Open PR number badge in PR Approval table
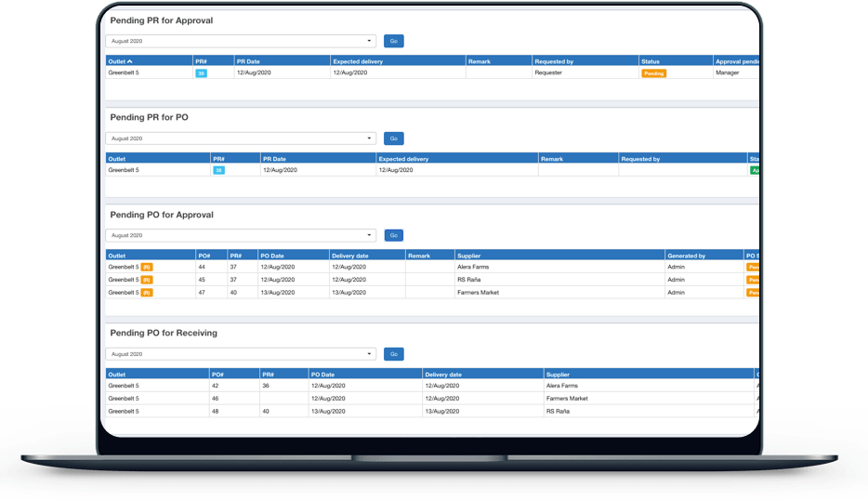Screen dimensions: 868x500 coord(201,73)
